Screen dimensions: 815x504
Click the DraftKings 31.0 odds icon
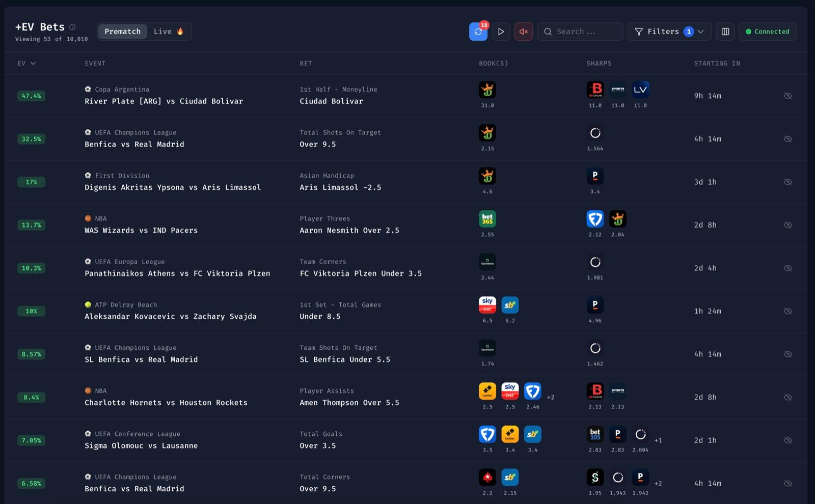click(487, 89)
